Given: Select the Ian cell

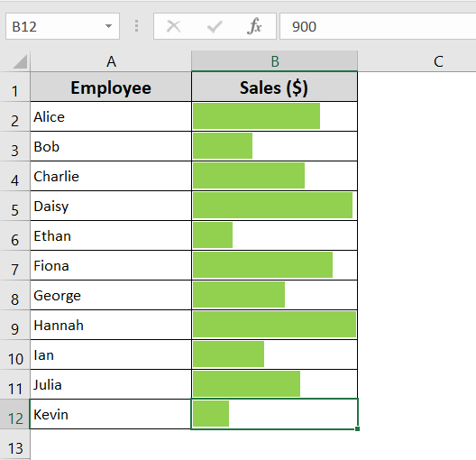Looking at the screenshot, I should click(111, 354).
